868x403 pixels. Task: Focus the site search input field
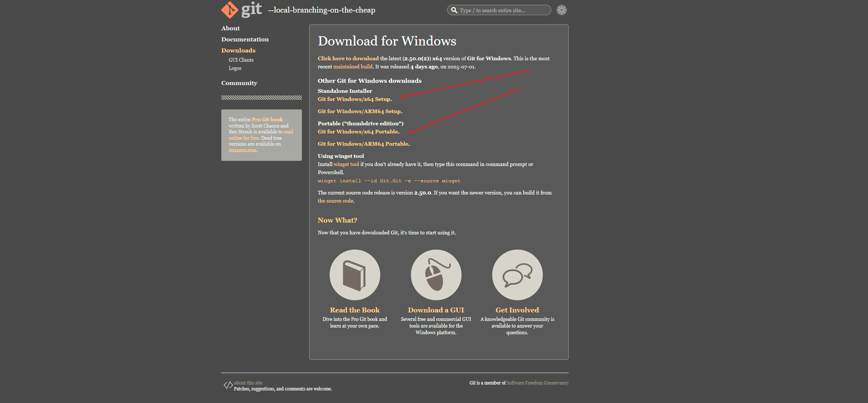pos(503,10)
